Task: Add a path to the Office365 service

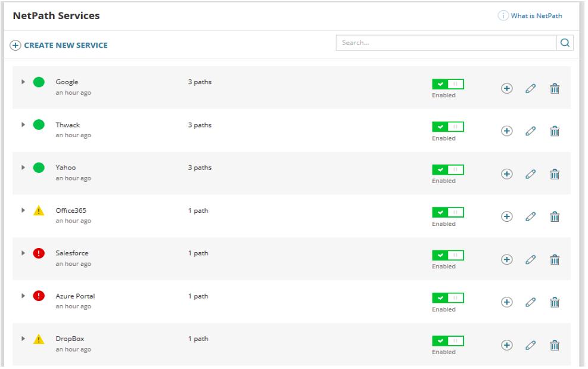Action: click(506, 216)
